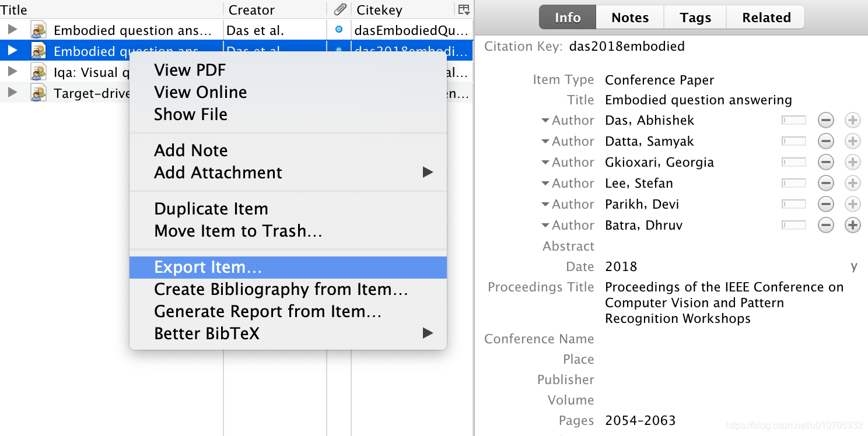Switch to the Related tab

tap(766, 17)
